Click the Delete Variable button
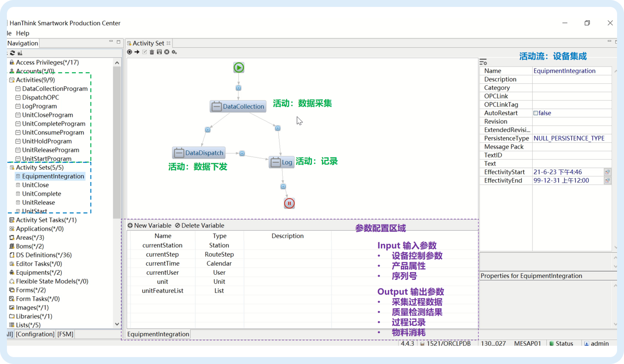 click(x=199, y=225)
